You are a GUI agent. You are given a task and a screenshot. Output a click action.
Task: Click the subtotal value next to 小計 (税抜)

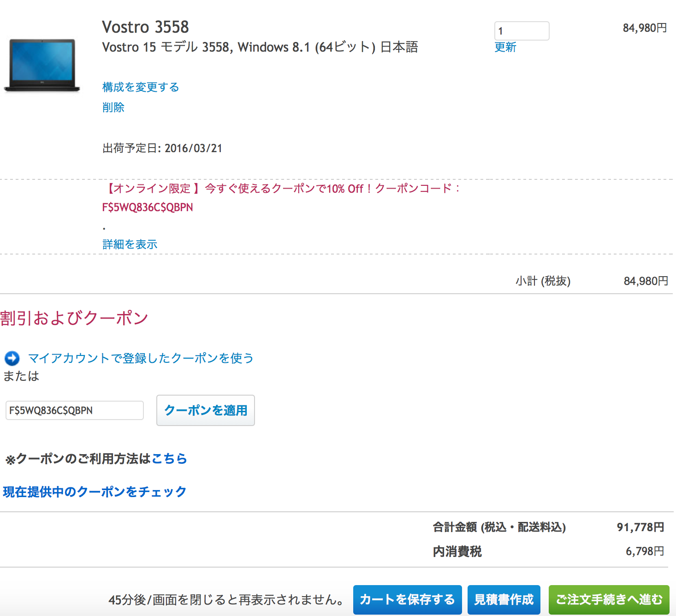646,281
